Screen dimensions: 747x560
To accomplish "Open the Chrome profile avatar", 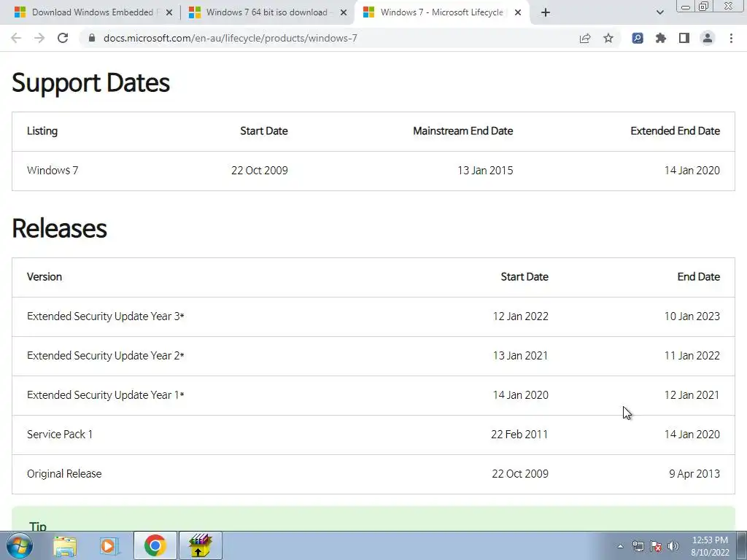I will click(708, 38).
